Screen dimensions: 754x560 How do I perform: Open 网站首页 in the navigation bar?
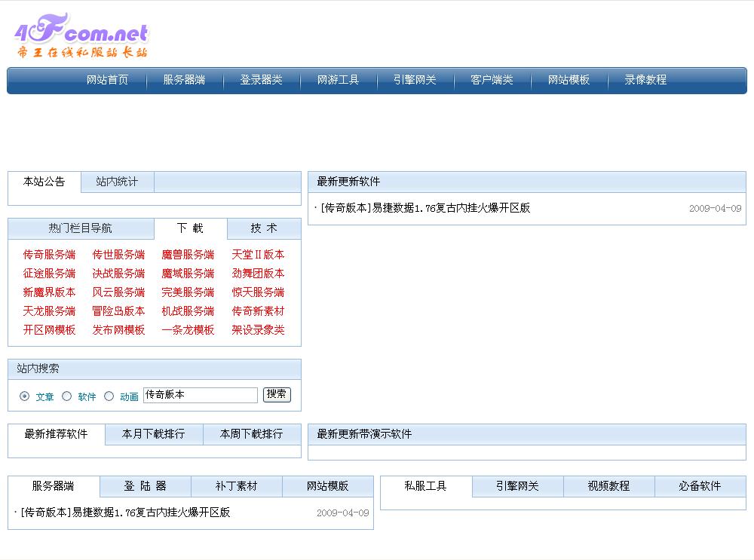coord(107,80)
